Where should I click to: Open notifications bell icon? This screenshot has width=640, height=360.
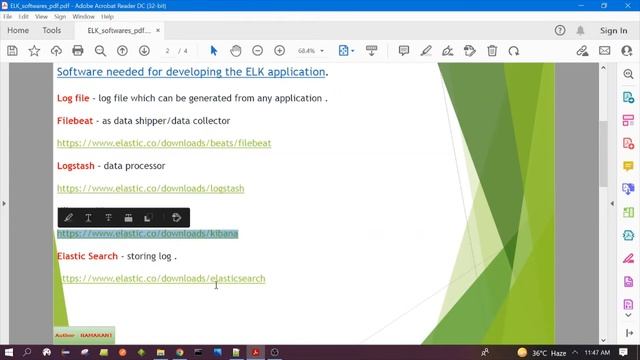click(x=580, y=31)
